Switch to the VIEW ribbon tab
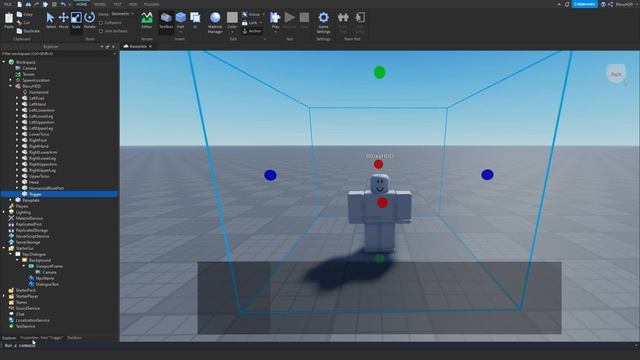 tap(133, 4)
